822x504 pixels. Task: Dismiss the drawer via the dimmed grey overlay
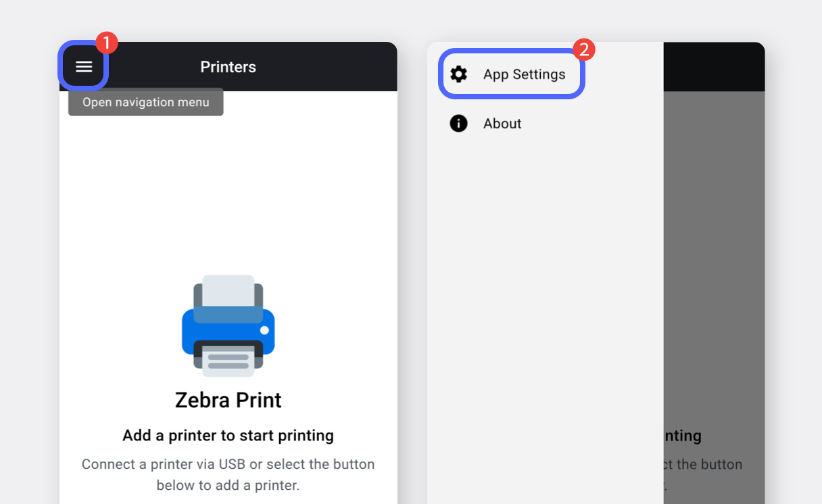(714, 270)
